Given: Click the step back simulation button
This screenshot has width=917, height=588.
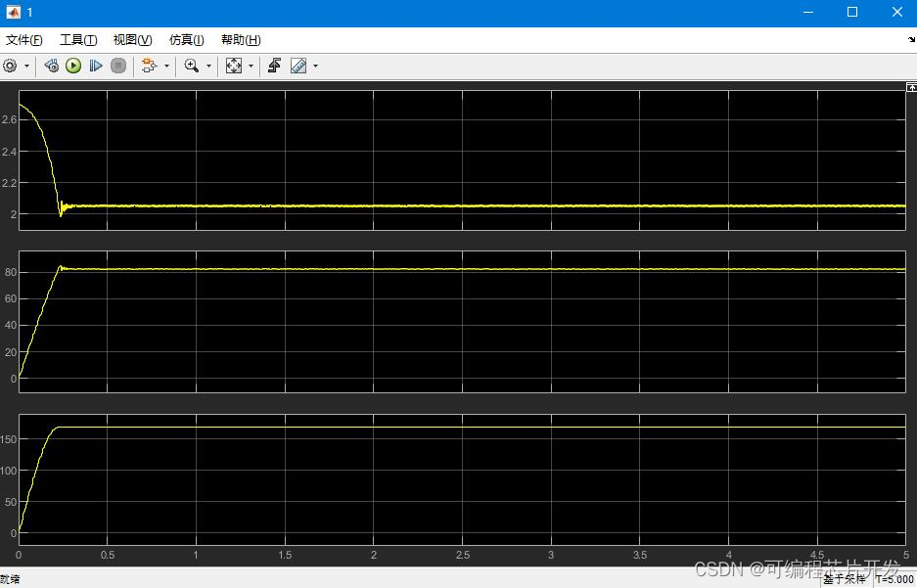Looking at the screenshot, I should tap(52, 67).
